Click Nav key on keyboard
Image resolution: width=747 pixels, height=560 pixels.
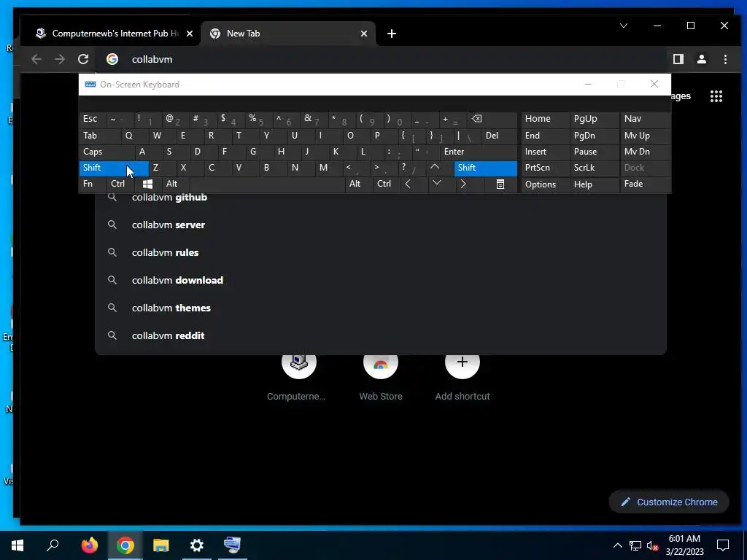tap(645, 119)
